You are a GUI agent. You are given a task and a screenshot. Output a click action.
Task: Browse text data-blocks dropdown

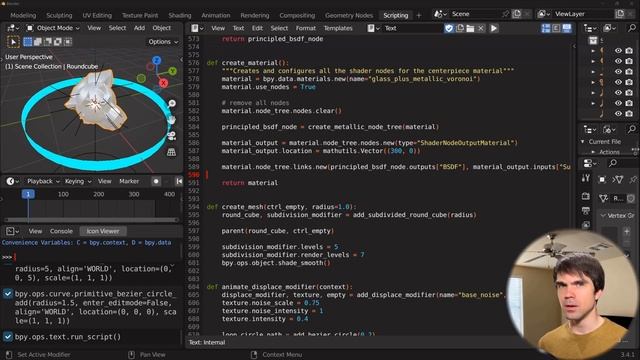coord(373,28)
